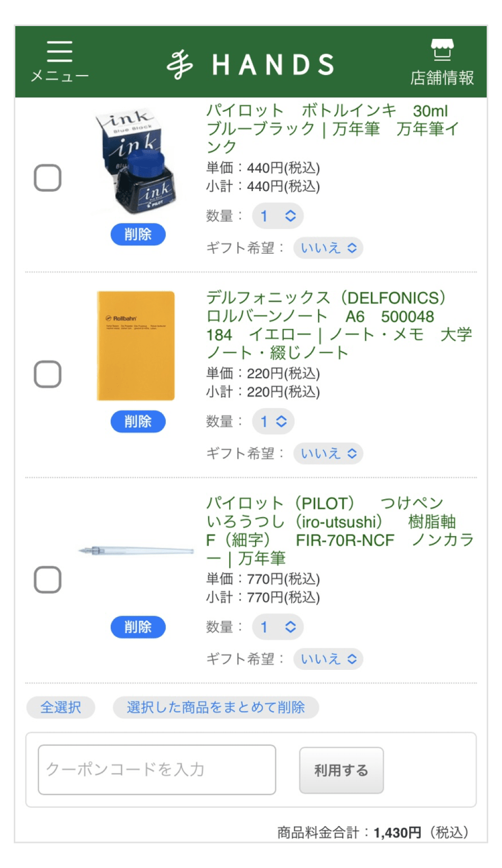Image resolution: width=502 pixels, height=868 pixels.
Task: Open the hamburger menu icon
Action: (59, 53)
